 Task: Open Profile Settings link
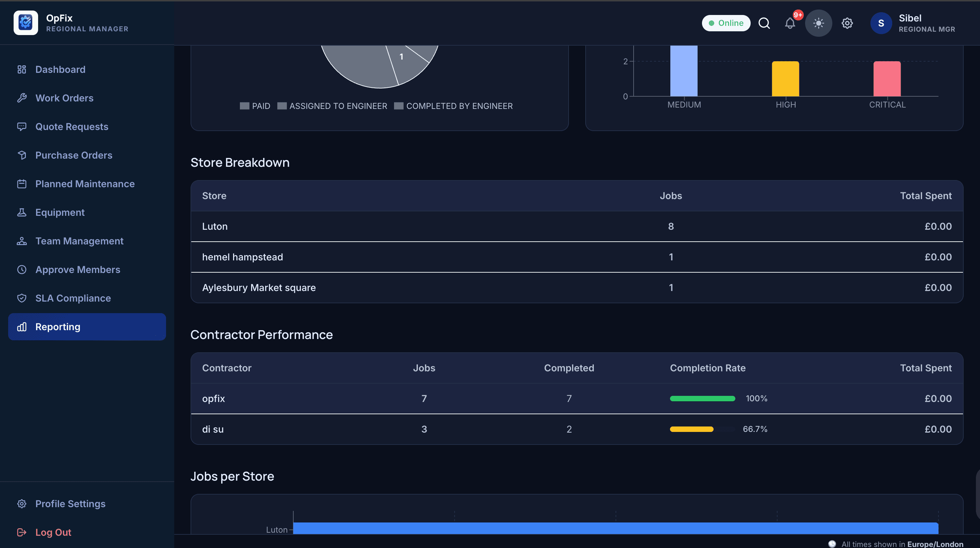coord(87,504)
